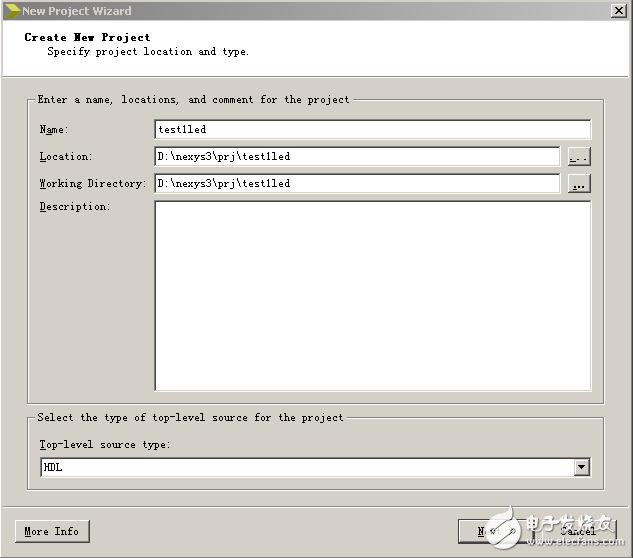
Task: Click the "Name:" field label
Action: (x=52, y=130)
